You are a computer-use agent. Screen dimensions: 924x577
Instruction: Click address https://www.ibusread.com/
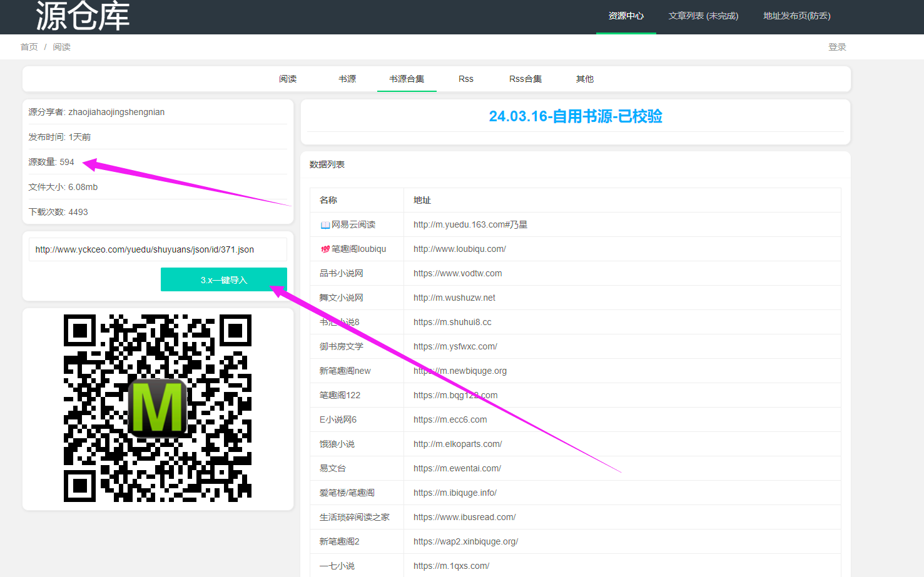point(465,517)
